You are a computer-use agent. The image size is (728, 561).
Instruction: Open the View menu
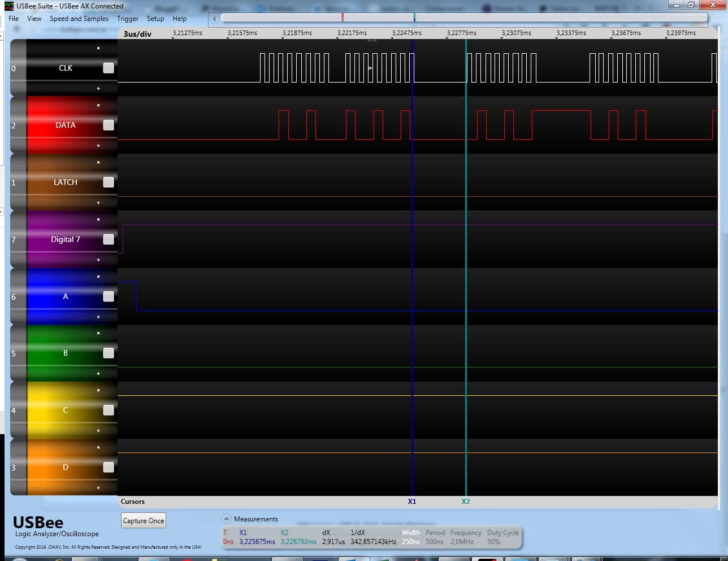(34, 19)
